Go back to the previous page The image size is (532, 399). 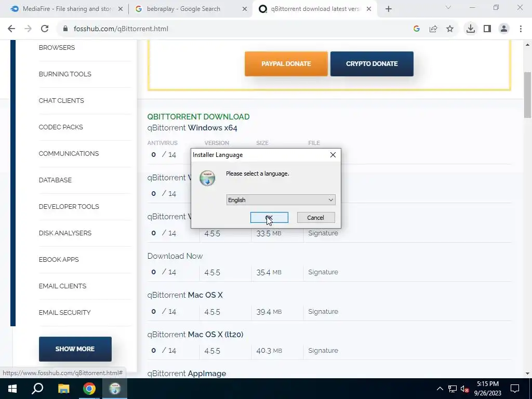[x=11, y=29]
